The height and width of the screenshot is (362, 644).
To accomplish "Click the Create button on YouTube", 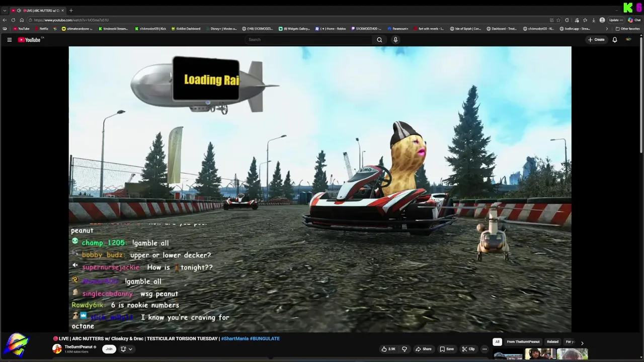I will coord(596,40).
